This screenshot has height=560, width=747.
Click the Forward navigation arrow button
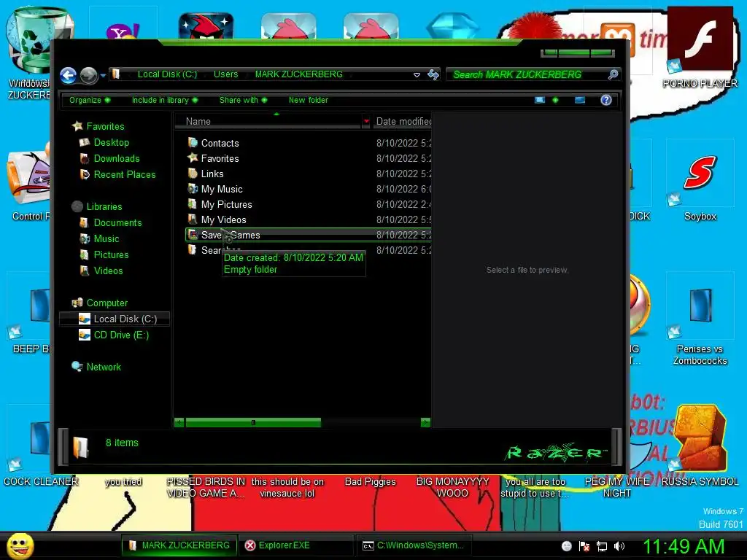[x=88, y=75]
